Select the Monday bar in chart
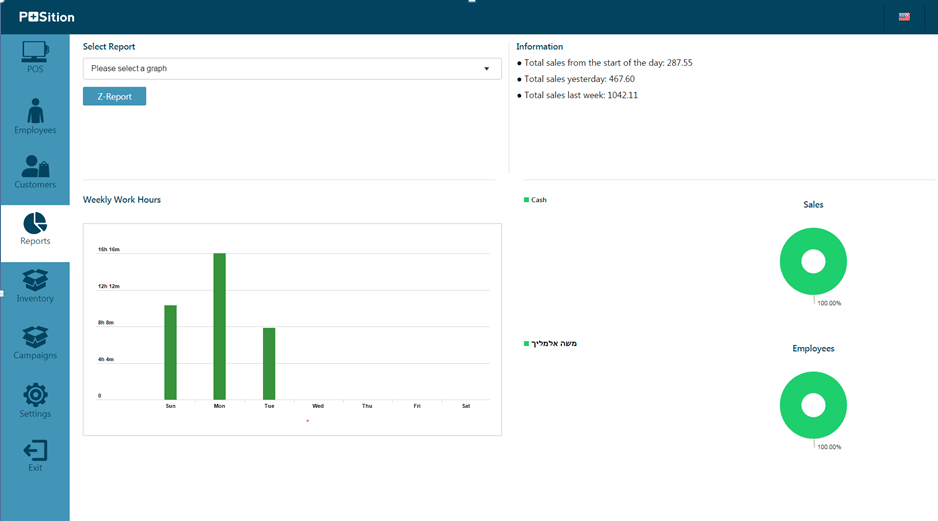 (x=219, y=326)
